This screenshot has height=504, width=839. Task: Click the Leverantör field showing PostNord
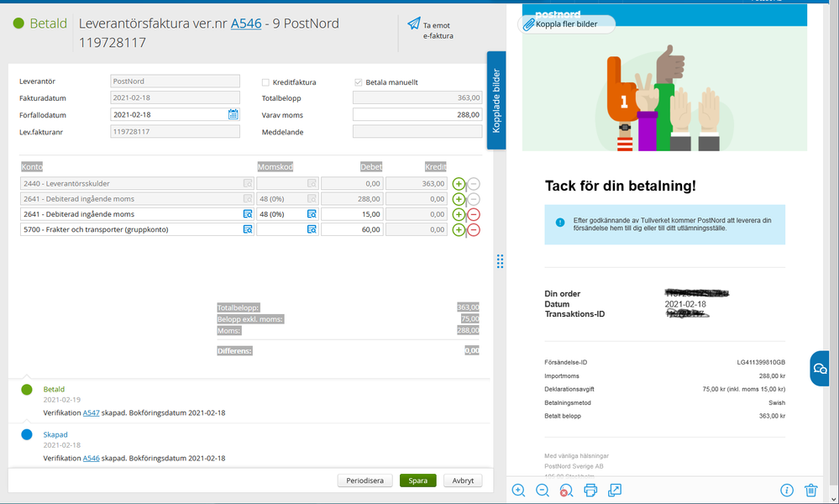175,81
